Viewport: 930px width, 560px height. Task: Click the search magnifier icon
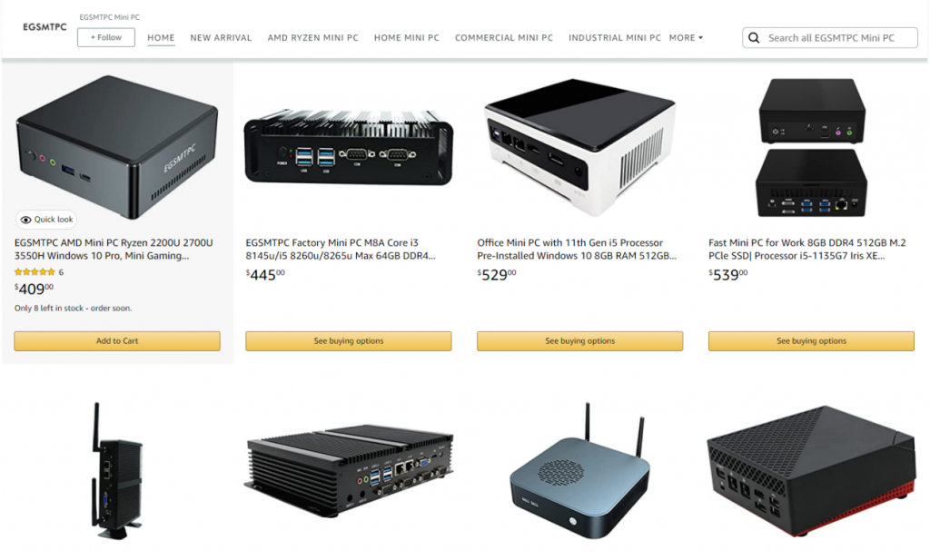[754, 38]
